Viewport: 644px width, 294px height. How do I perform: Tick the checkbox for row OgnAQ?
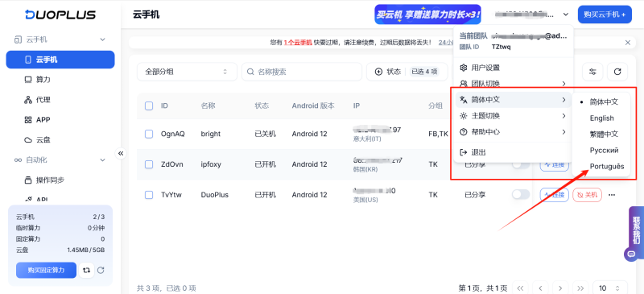click(149, 134)
